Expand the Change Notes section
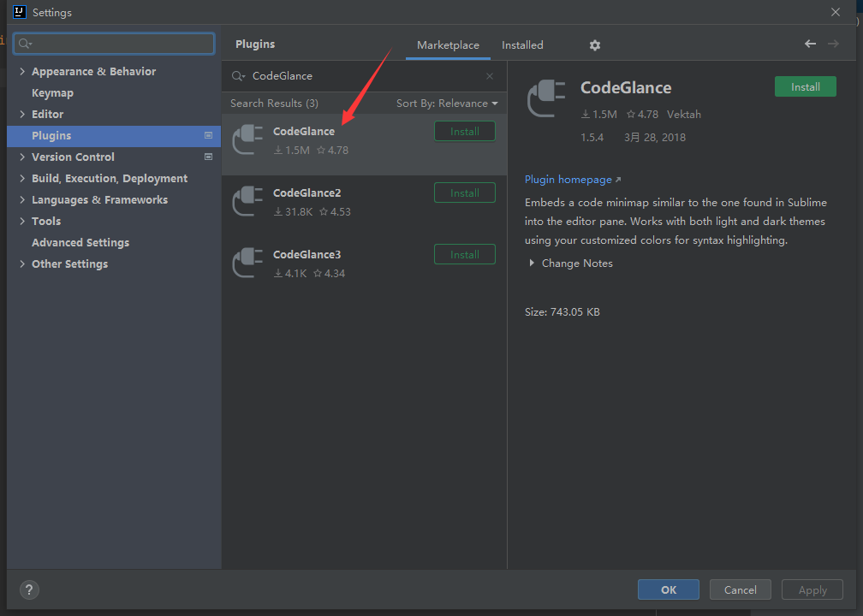 [532, 263]
